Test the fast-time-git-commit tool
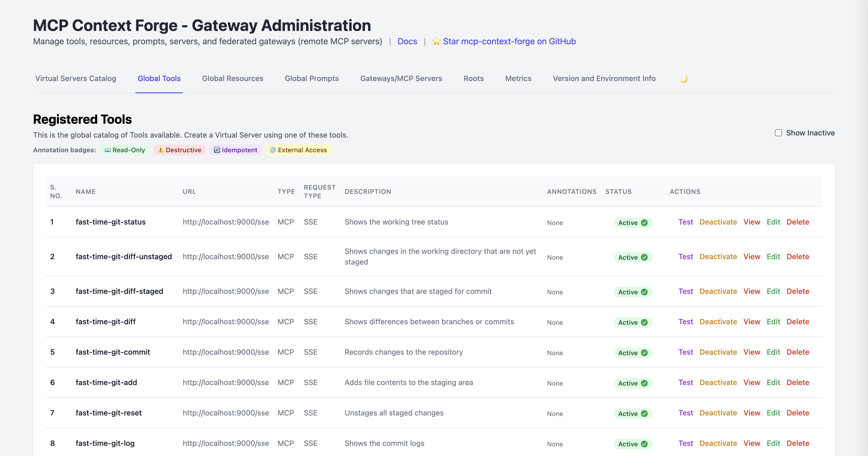 (x=686, y=352)
